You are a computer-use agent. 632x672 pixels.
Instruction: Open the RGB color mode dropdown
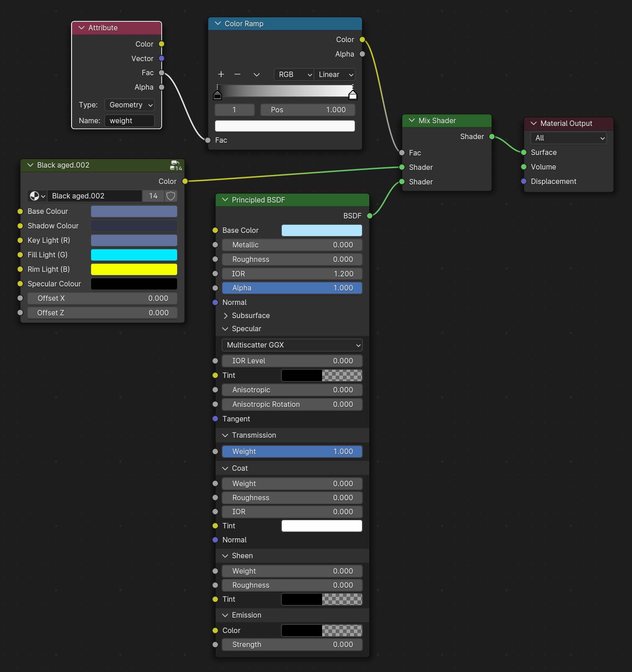pyautogui.click(x=294, y=74)
